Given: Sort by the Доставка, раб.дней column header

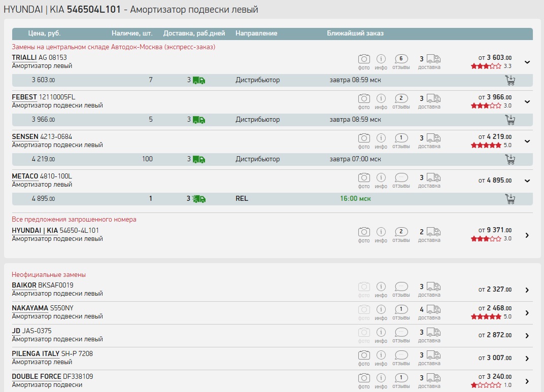Looking at the screenshot, I should pyautogui.click(x=194, y=33).
